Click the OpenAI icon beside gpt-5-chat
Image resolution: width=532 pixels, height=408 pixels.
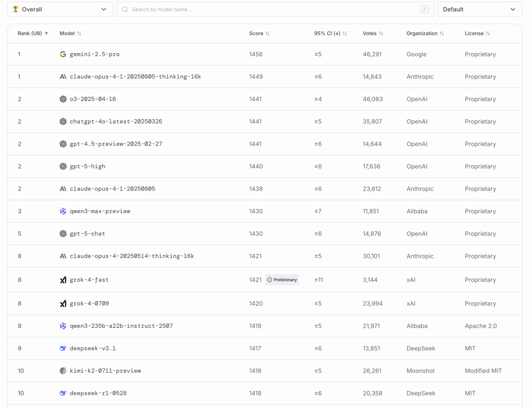point(63,233)
